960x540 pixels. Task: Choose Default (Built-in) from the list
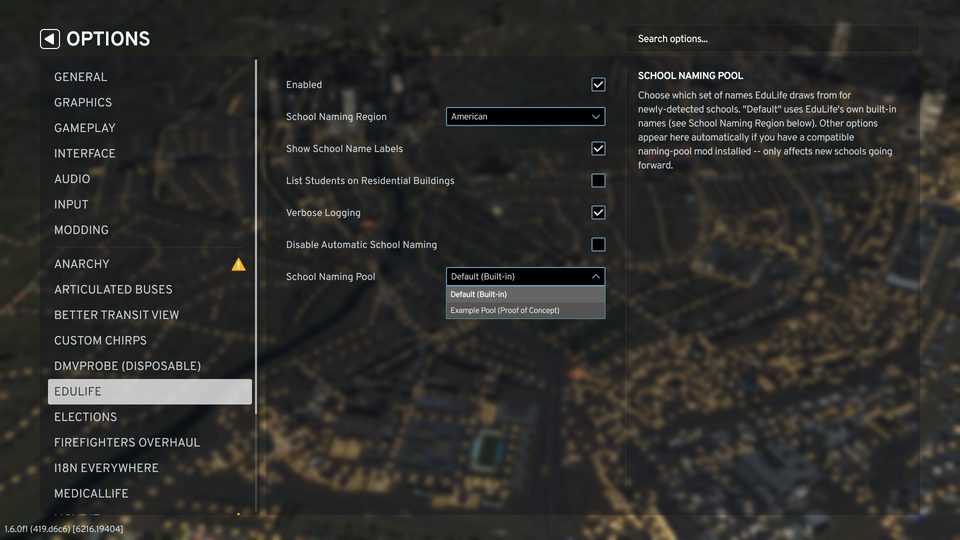pyautogui.click(x=525, y=294)
